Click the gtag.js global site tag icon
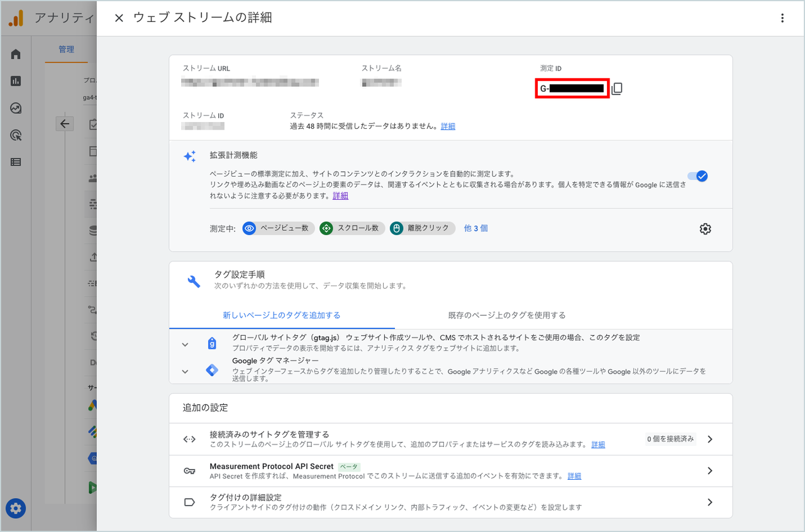This screenshot has width=805, height=532. 212,343
